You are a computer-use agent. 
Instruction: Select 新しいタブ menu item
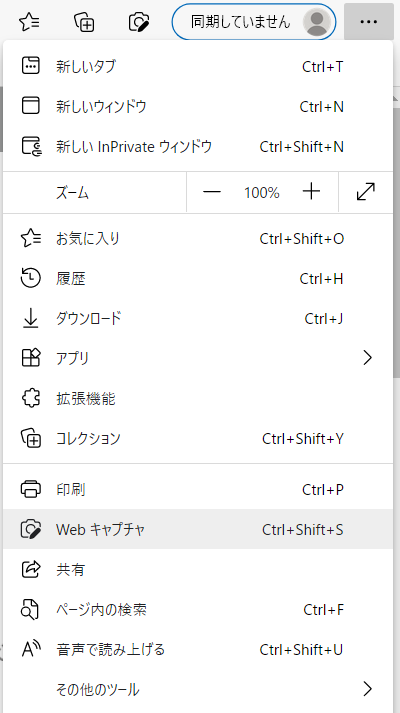coord(198,66)
